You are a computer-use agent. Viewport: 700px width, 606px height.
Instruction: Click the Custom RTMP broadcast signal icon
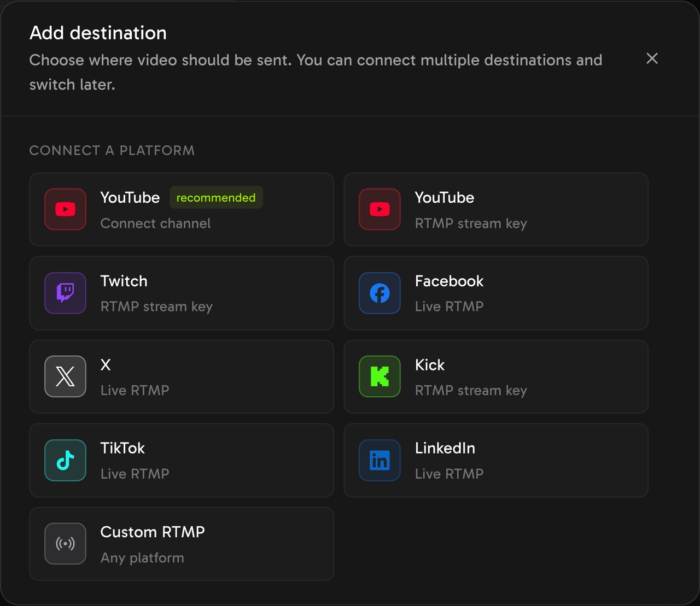[x=65, y=544]
